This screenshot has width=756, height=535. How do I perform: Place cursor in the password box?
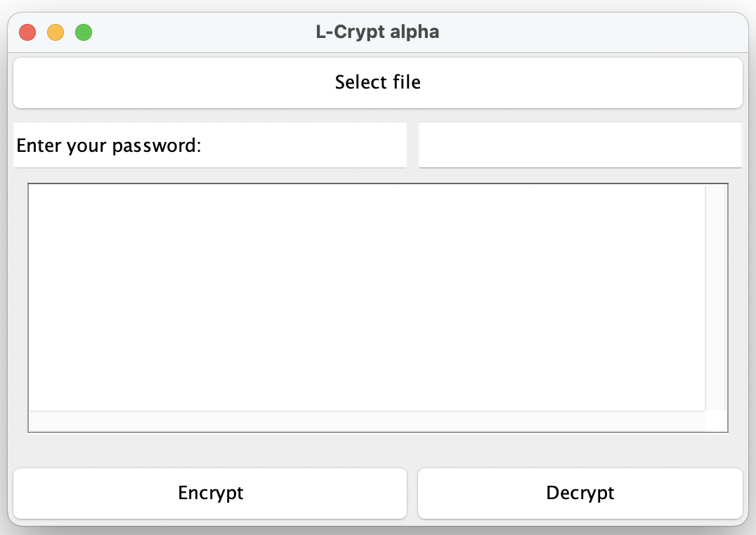[x=580, y=146]
